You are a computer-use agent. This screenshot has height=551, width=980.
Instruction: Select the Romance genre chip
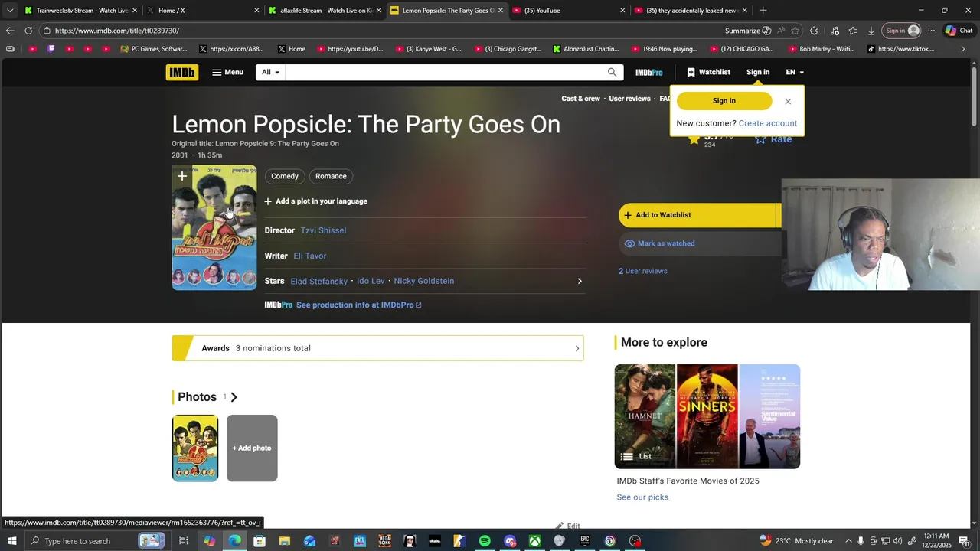[x=331, y=176]
